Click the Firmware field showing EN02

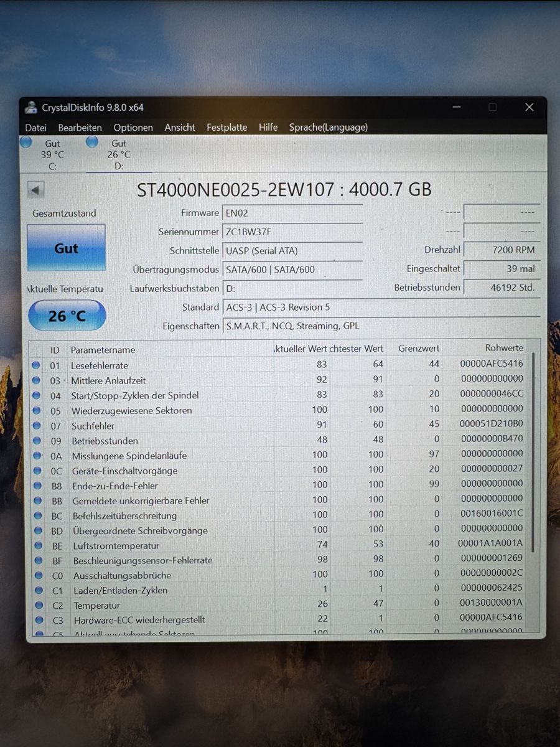click(292, 213)
